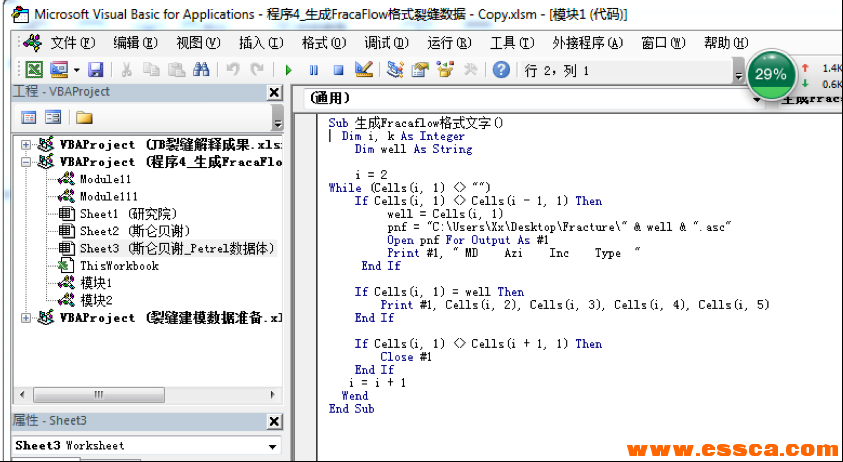Open the Sheet3 Worksheet properties dropdown
This screenshot has width=843, height=462.
click(x=272, y=446)
